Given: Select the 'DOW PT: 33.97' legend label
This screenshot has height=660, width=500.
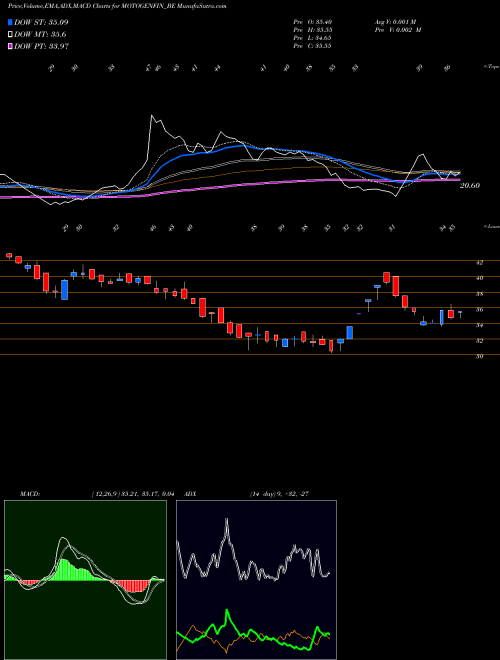Looking at the screenshot, I should (41, 46).
